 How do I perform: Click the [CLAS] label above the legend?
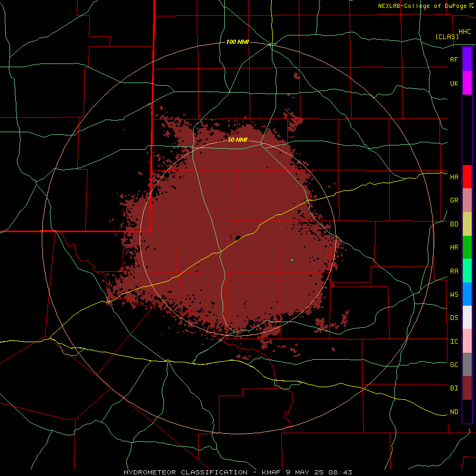click(447, 36)
